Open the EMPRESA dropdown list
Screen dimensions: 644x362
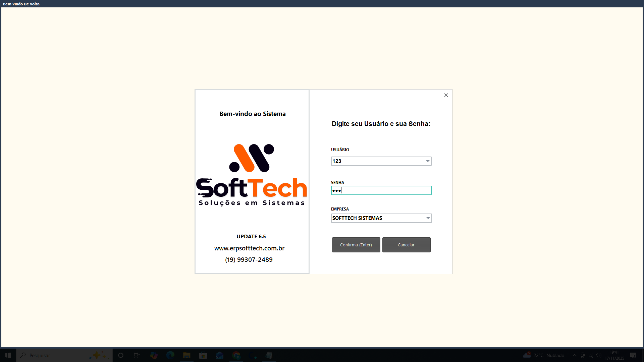point(428,218)
